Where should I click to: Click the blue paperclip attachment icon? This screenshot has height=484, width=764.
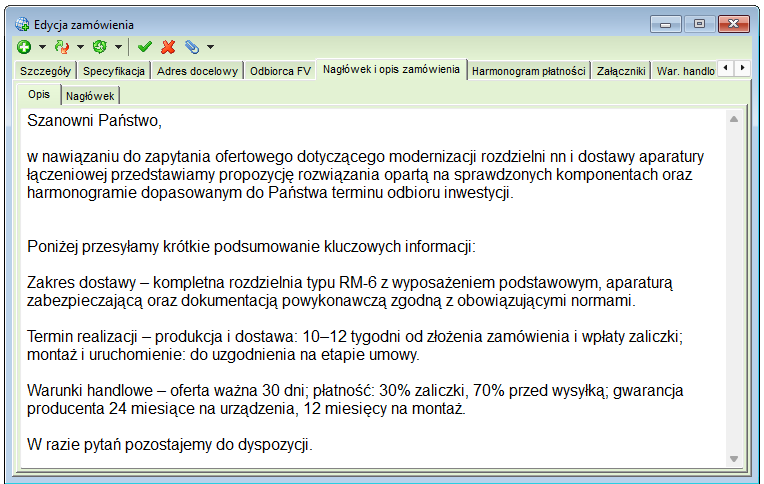click(192, 47)
